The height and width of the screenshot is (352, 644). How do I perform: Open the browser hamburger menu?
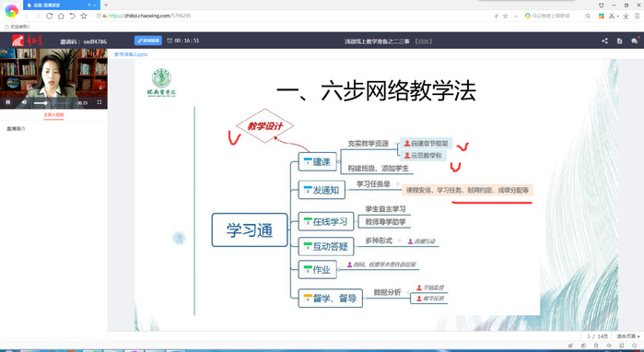tap(638, 16)
